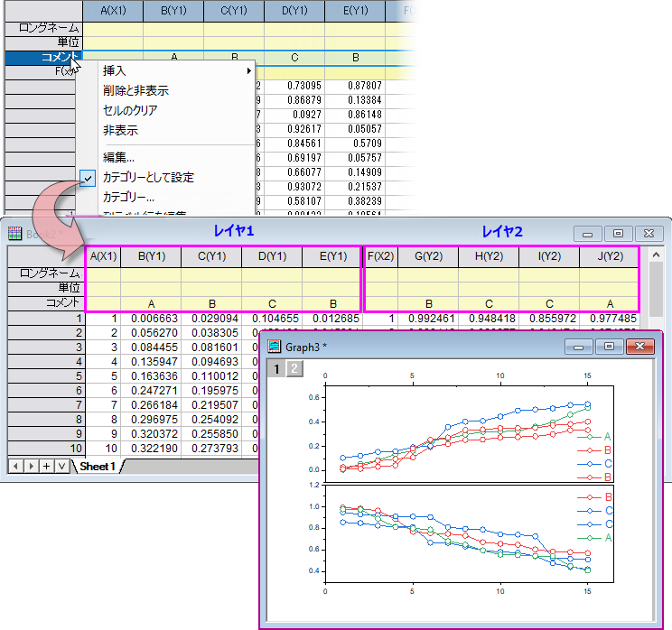Click blue legend entry C in upper layer
The width and height of the screenshot is (672, 630).
[595, 464]
